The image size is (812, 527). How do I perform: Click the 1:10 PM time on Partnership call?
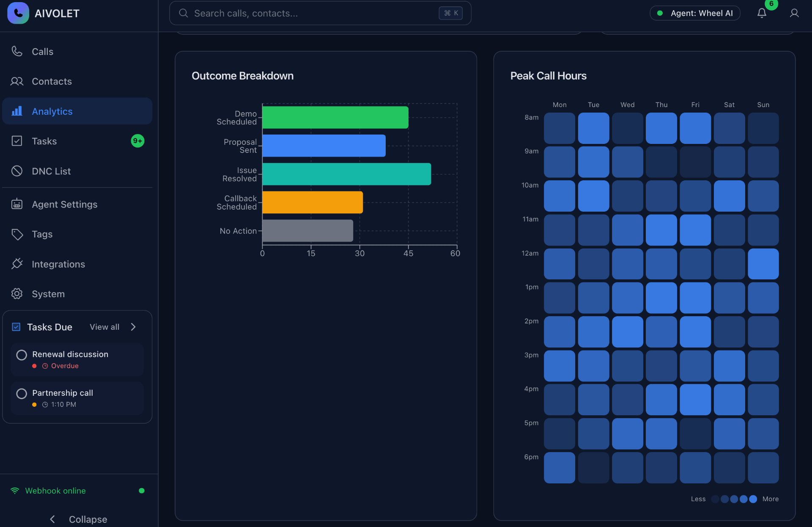point(63,405)
